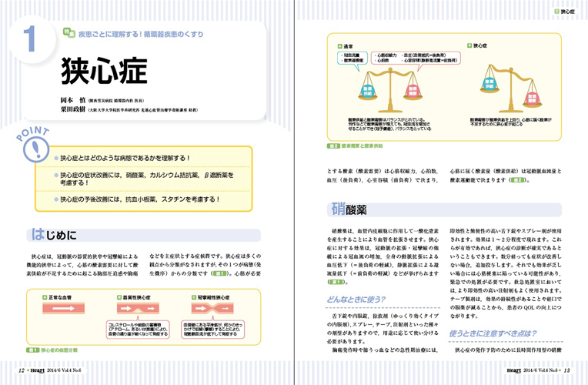
Task: Click the green 図2 reference tag in body text
Action: (519, 180)
